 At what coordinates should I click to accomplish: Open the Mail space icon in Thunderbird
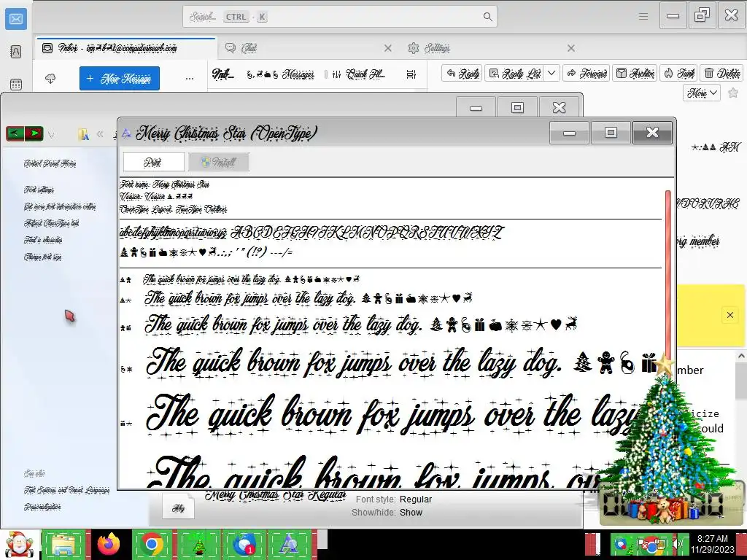pos(16,19)
